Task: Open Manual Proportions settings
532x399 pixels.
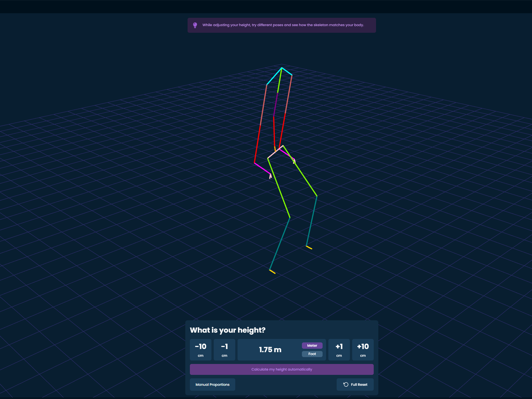Action: coord(212,384)
